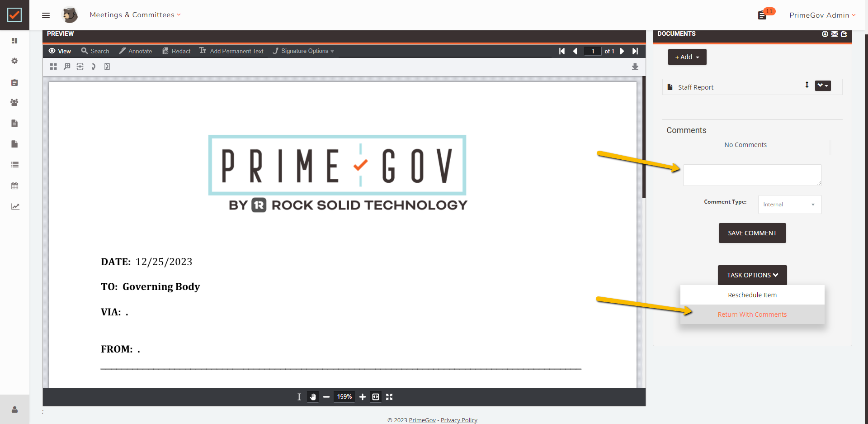Jump to the last page

click(635, 51)
